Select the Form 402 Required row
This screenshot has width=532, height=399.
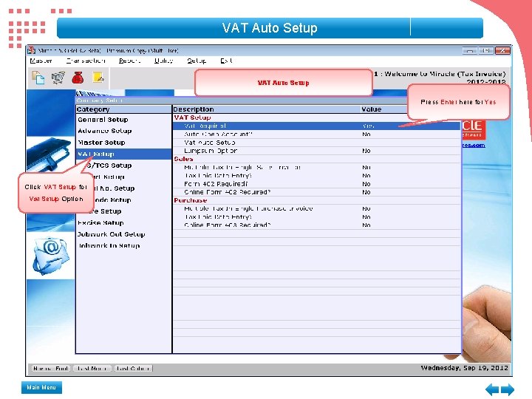coord(316,184)
